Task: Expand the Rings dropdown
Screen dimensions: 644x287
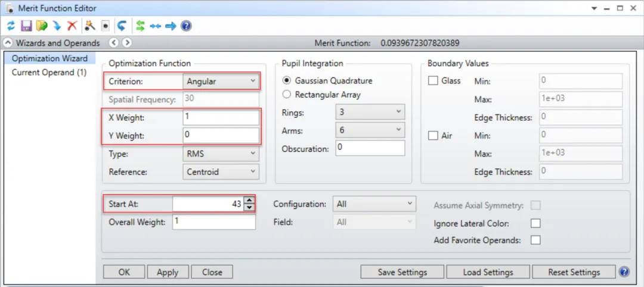Action: [x=370, y=111]
